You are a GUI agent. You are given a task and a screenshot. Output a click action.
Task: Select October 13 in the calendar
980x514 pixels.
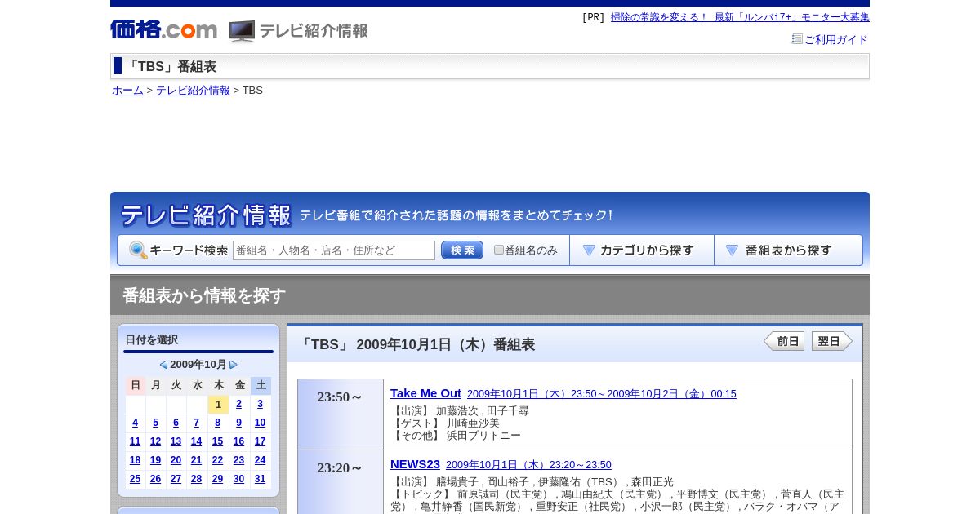click(176, 441)
